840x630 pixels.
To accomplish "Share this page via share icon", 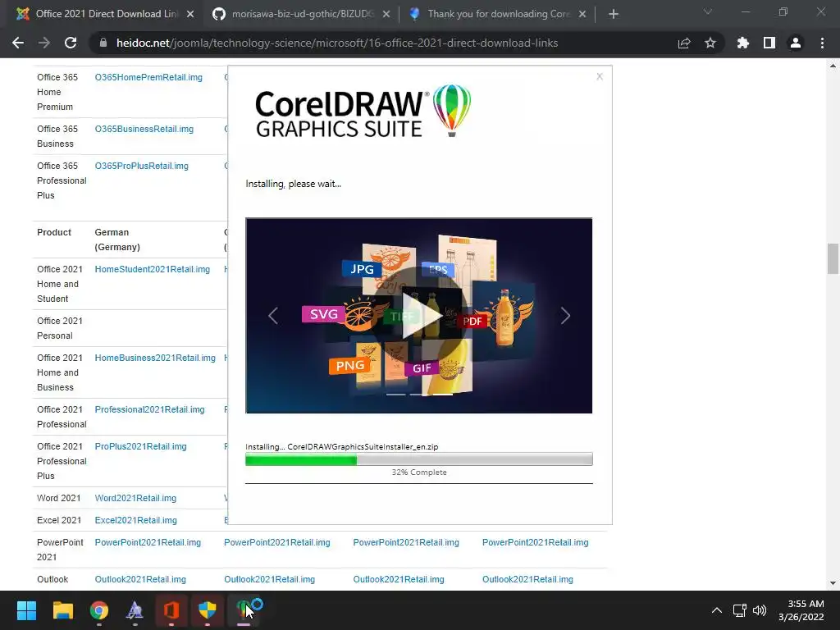I will [x=684, y=43].
